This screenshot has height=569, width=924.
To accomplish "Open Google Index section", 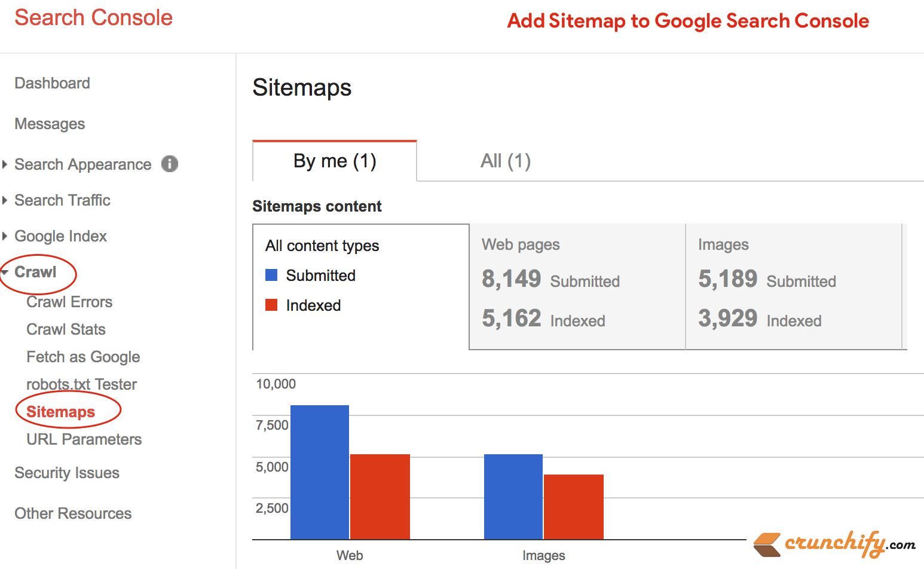I will 61,236.
